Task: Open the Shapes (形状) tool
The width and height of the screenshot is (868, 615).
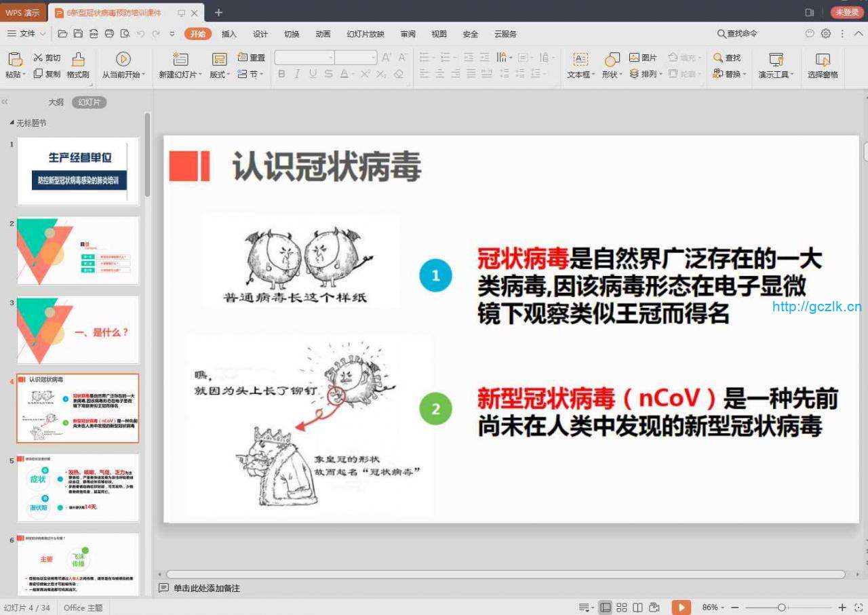Action: (612, 60)
